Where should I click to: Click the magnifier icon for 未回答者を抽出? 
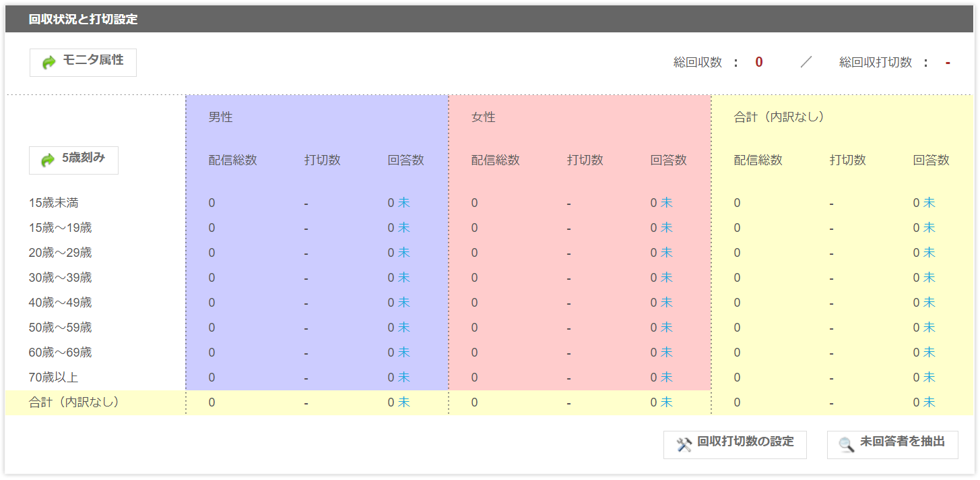pyautogui.click(x=846, y=444)
